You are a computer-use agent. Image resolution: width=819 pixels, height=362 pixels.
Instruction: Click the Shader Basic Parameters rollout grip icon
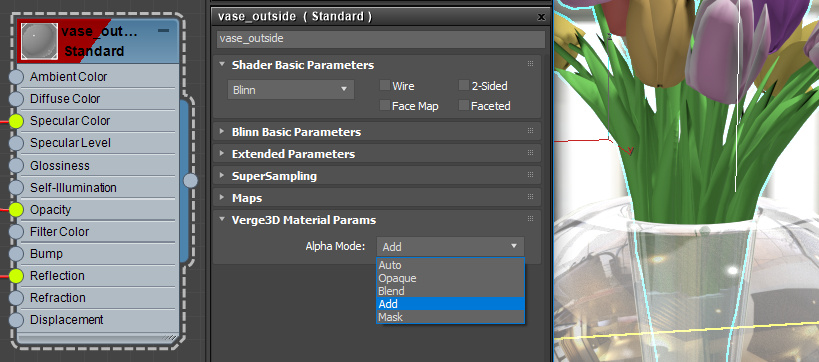(530, 64)
